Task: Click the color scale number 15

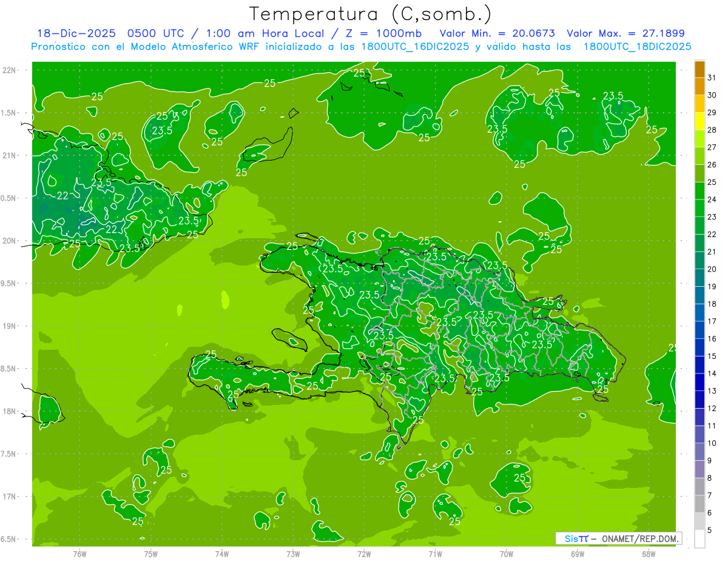Action: [712, 356]
